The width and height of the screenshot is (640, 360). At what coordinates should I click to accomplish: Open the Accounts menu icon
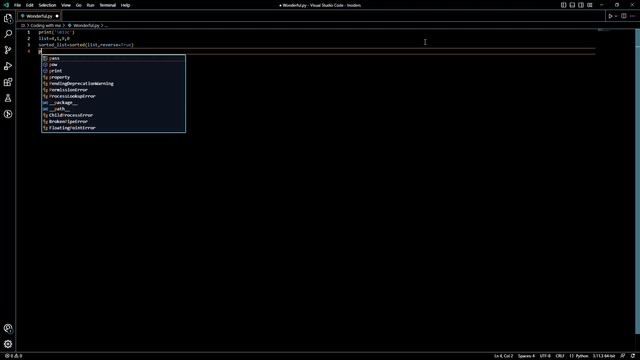pos(8,328)
